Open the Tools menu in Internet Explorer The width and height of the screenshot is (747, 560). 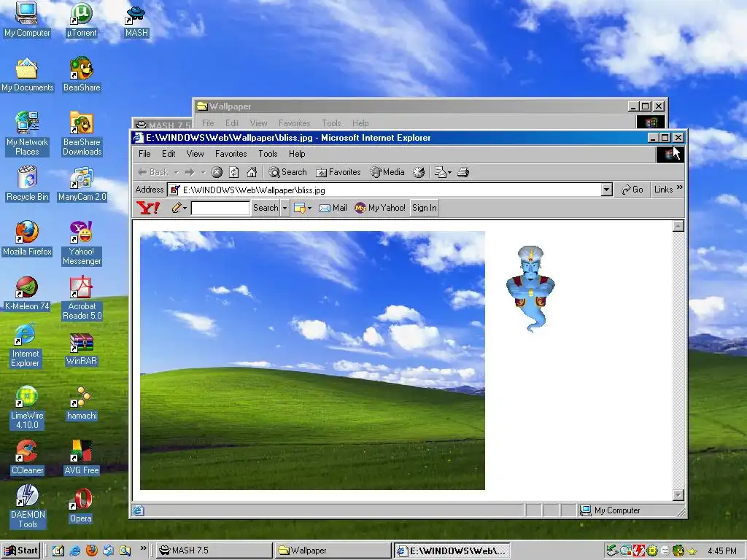(268, 154)
